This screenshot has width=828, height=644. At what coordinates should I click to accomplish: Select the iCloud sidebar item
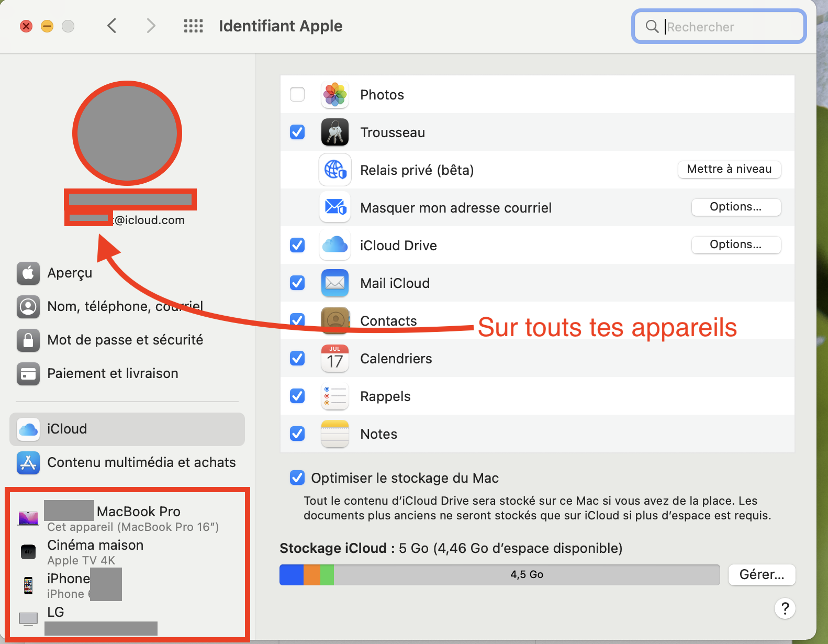(x=127, y=429)
